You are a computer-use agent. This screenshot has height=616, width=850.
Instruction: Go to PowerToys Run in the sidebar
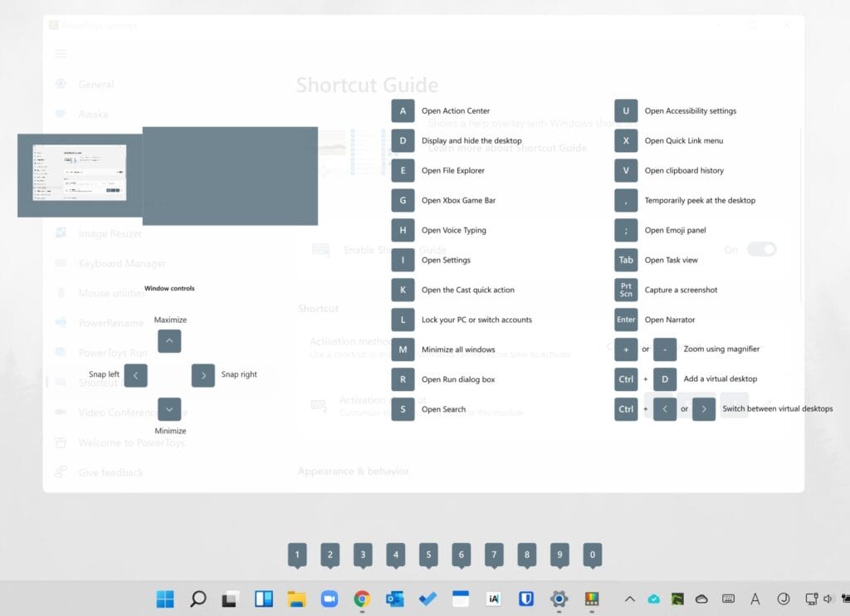tap(113, 353)
